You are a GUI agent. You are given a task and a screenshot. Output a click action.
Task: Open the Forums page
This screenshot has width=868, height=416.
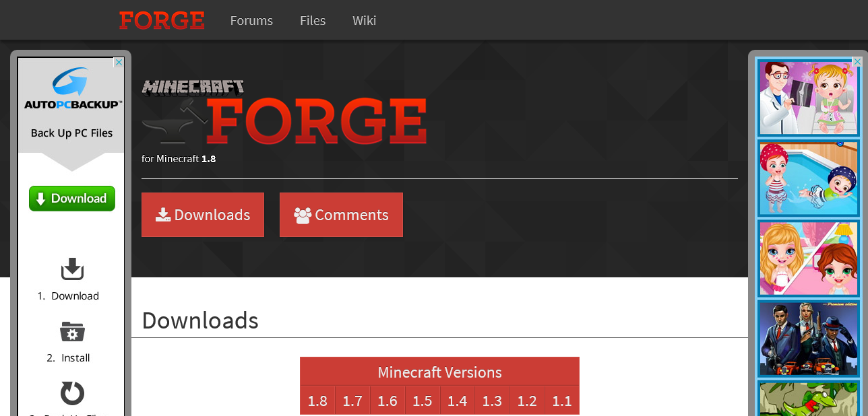pos(251,20)
